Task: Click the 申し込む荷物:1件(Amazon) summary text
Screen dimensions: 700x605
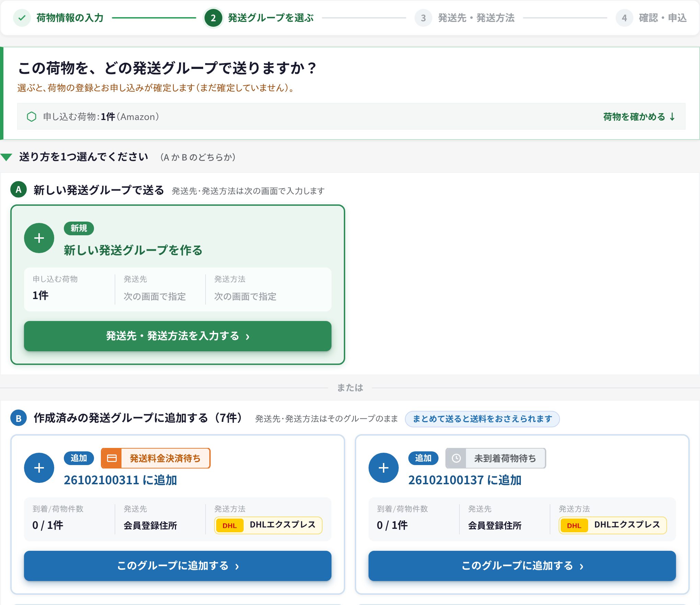Action: point(101,117)
